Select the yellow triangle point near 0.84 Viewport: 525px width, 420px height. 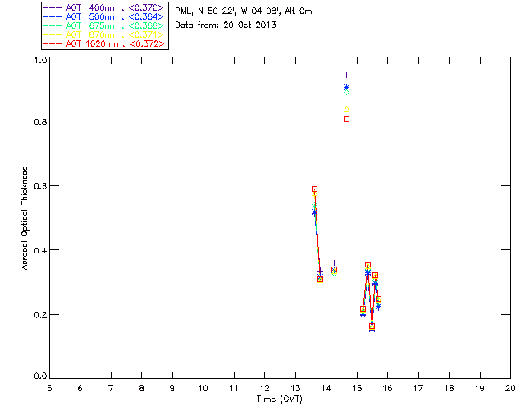[x=346, y=109]
